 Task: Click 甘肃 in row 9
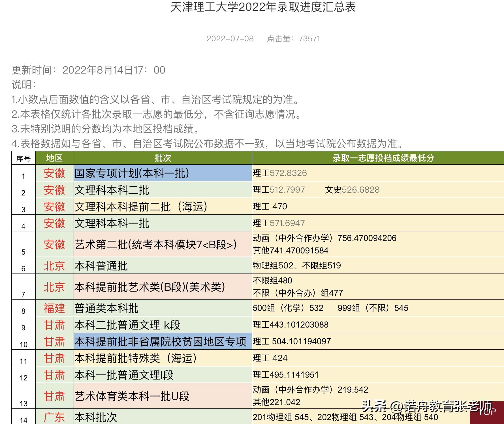tap(54, 325)
